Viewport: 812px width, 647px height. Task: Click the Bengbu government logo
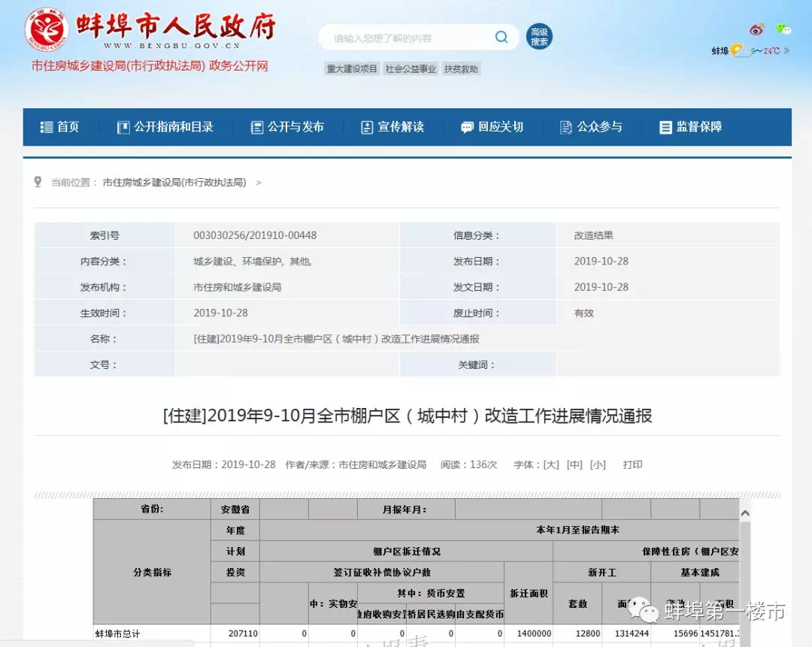pyautogui.click(x=46, y=29)
